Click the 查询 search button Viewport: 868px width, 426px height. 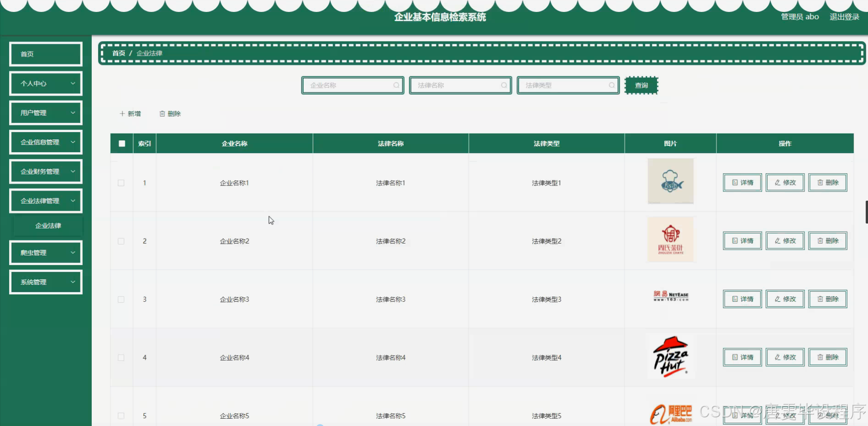[641, 85]
